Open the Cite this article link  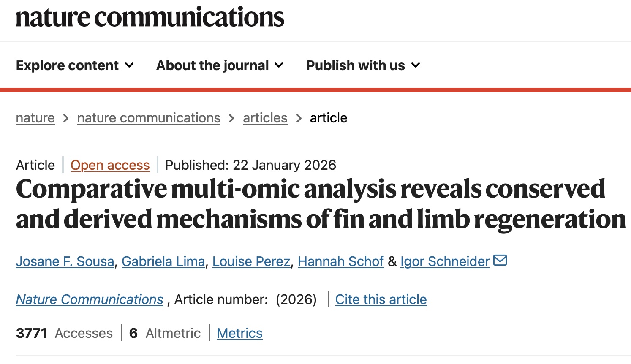pyautogui.click(x=381, y=299)
